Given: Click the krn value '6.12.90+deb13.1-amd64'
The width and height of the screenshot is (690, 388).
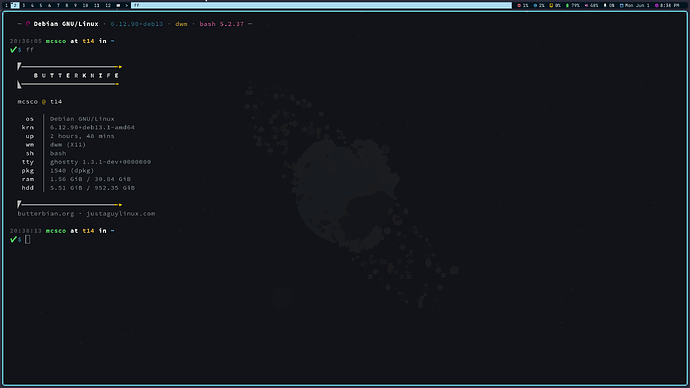Looking at the screenshot, I should pyautogui.click(x=92, y=127).
